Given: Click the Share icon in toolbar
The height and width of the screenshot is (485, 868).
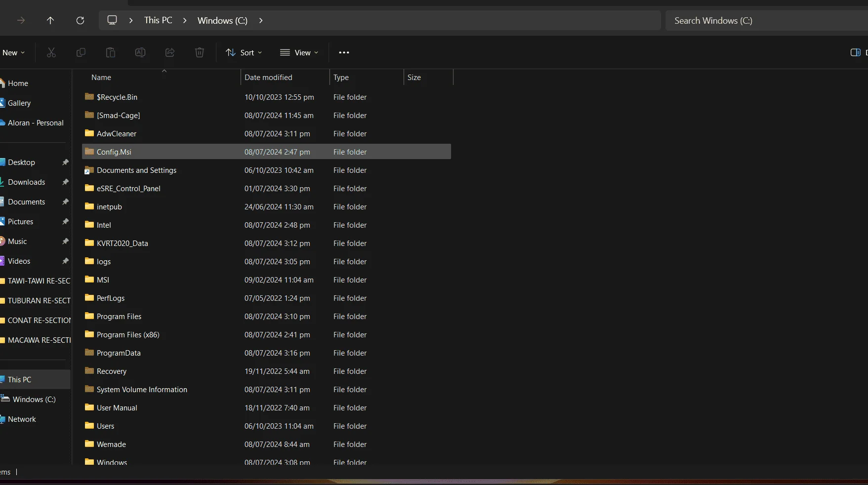Looking at the screenshot, I should tap(170, 52).
